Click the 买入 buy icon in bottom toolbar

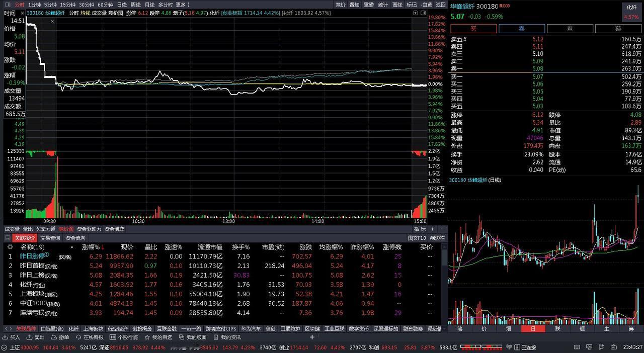tap(11, 337)
